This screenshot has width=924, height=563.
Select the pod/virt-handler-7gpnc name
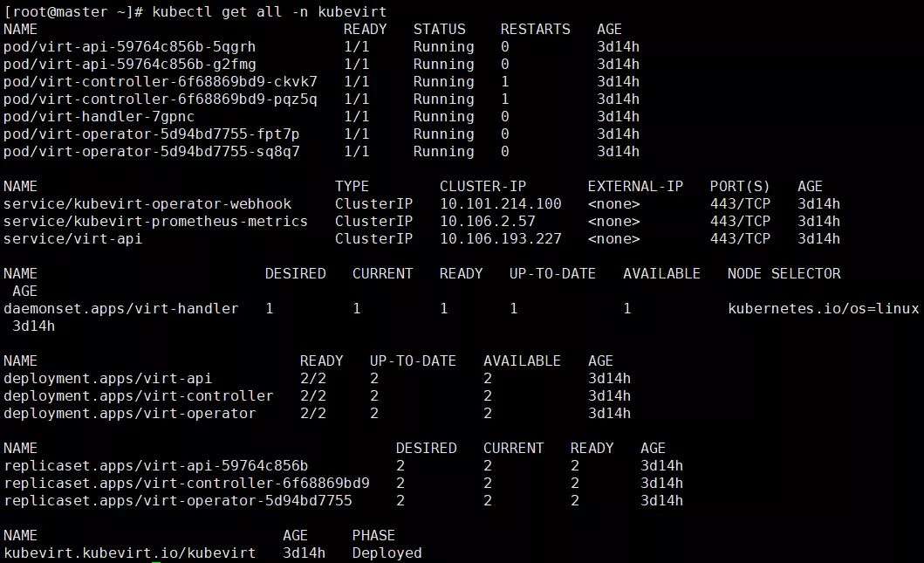tap(99, 117)
